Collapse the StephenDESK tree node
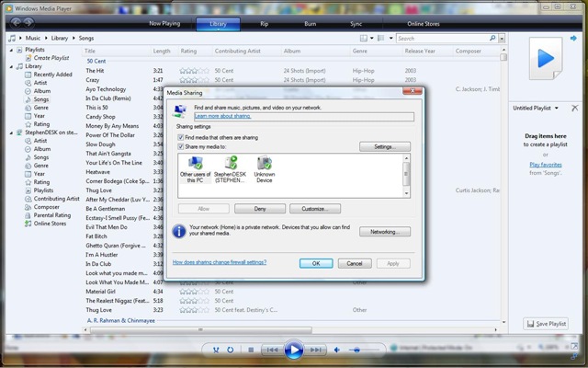Viewport: 588px width, 368px height. coord(11,132)
